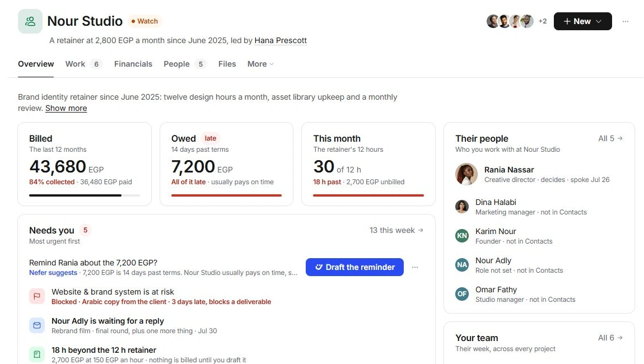Open the People tab
The height and width of the screenshot is (364, 644).
185,64
